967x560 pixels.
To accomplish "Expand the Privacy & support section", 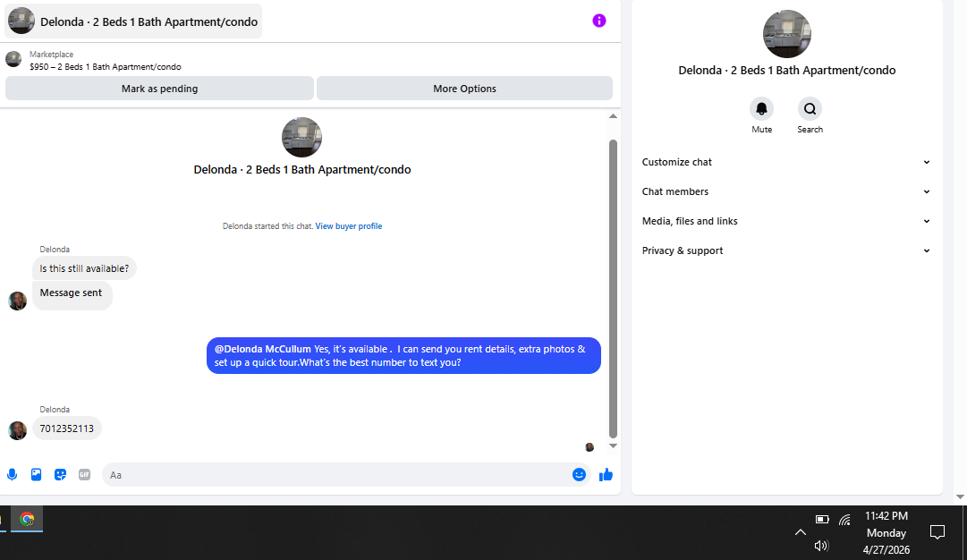I will click(x=786, y=251).
